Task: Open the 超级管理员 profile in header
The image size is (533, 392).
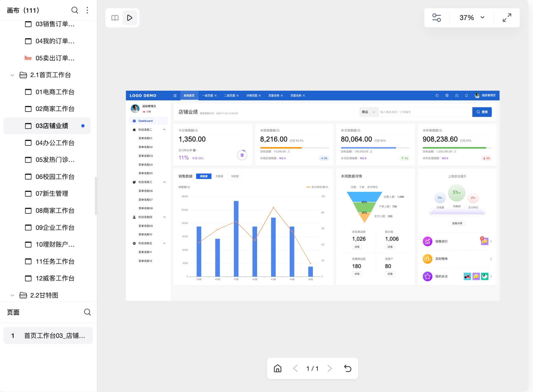Action: (485, 96)
